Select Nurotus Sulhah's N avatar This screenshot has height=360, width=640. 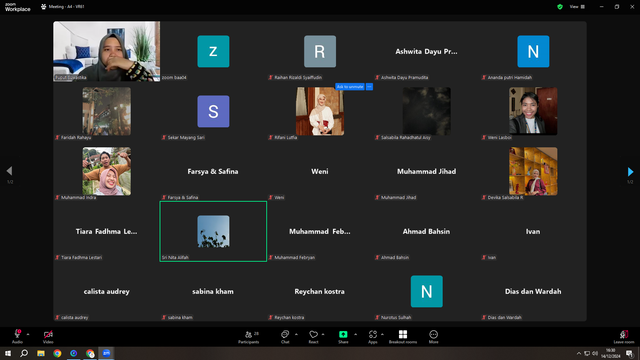coord(427,291)
